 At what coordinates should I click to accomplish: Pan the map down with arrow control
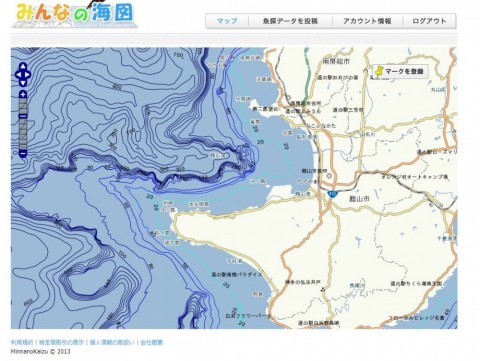[23, 83]
